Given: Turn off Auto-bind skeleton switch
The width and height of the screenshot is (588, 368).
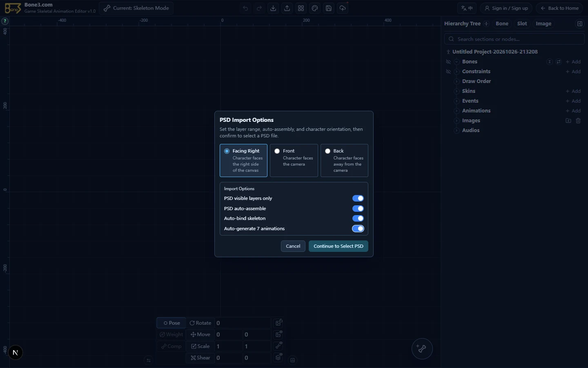Looking at the screenshot, I should click(358, 218).
